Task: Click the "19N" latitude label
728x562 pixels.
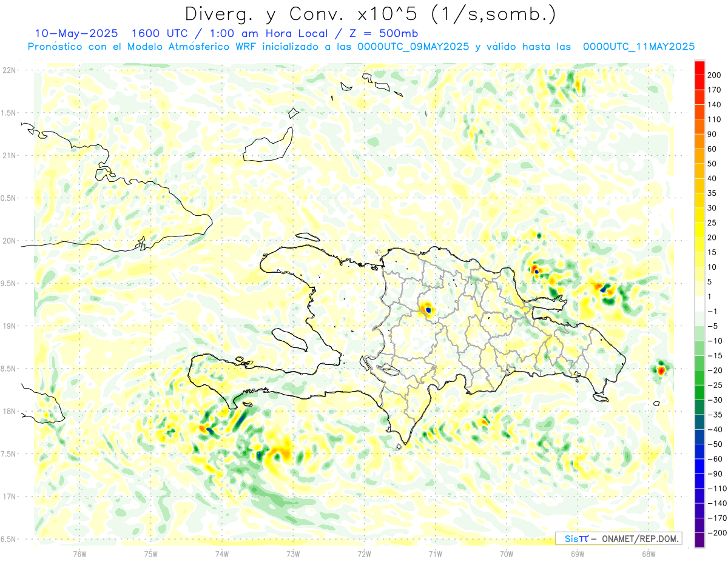Action: (x=10, y=326)
